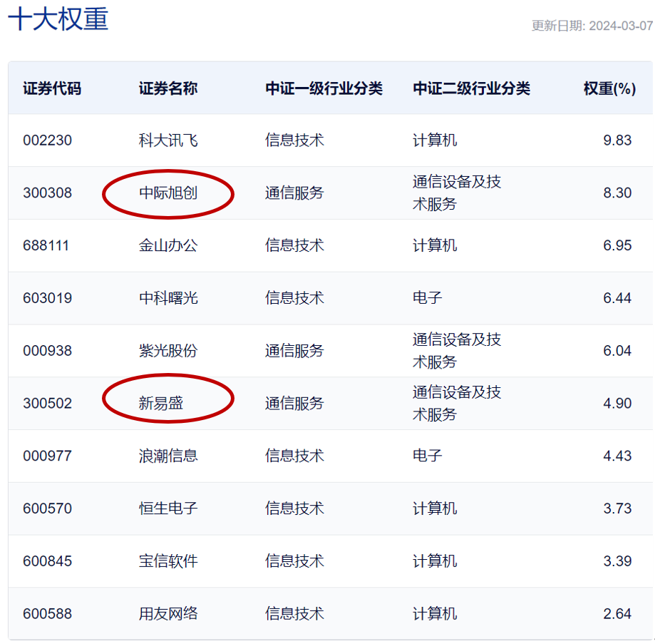The image size is (655, 644).
Task: Click weight value 3.39
Action: coord(617,561)
